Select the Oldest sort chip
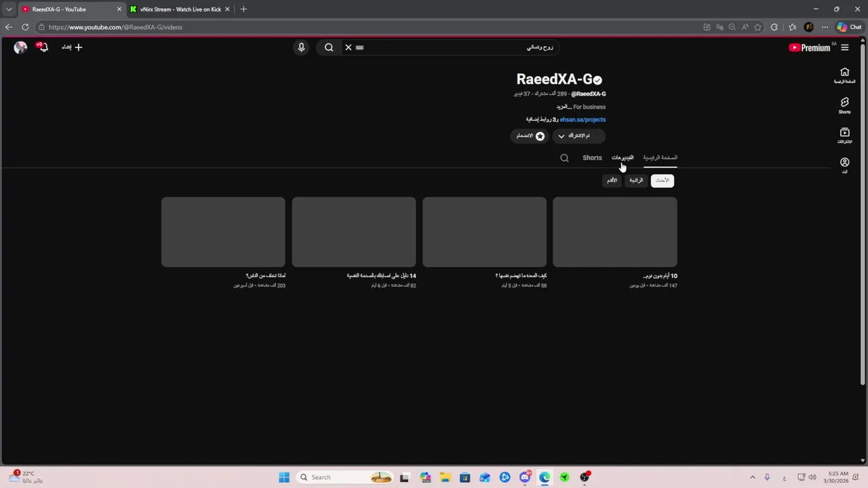Viewport: 868px width, 488px height. point(612,180)
